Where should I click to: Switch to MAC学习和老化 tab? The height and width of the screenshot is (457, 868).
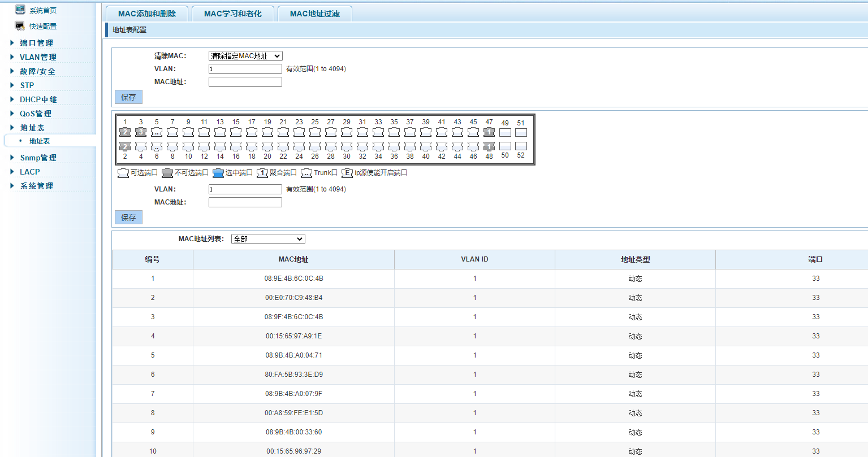point(233,14)
